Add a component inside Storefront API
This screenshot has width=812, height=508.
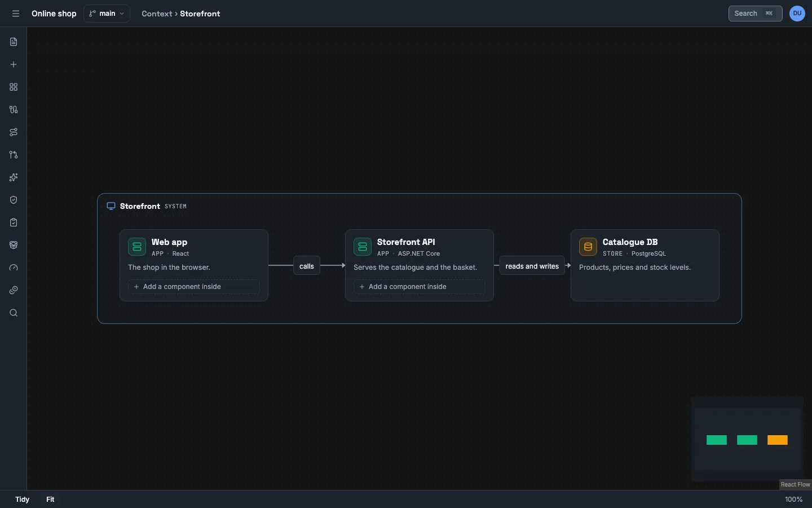click(420, 287)
